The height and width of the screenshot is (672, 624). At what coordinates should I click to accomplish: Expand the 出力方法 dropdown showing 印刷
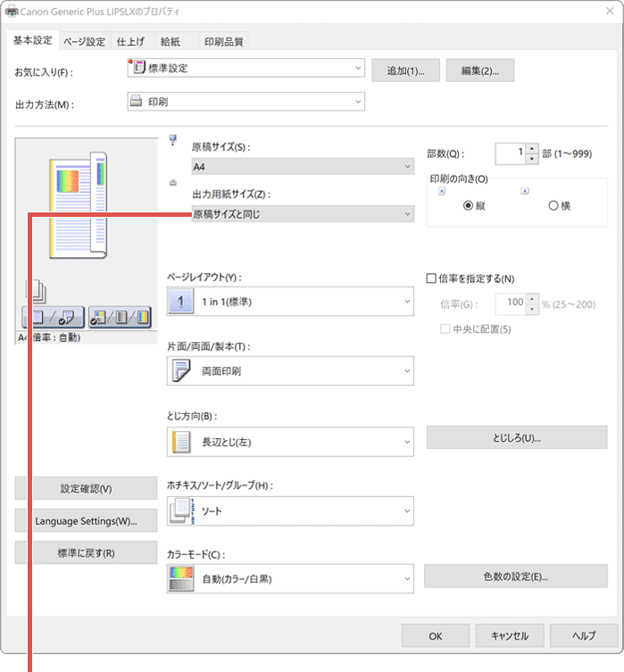click(246, 102)
